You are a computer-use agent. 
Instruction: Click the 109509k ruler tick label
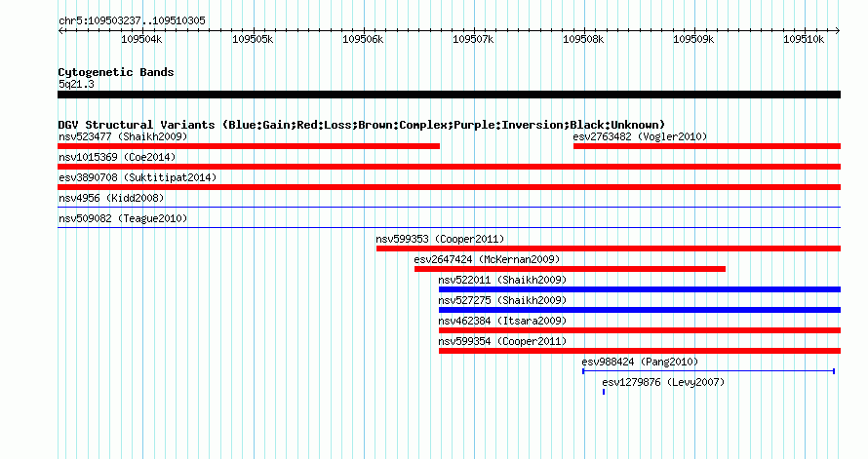pos(693,39)
